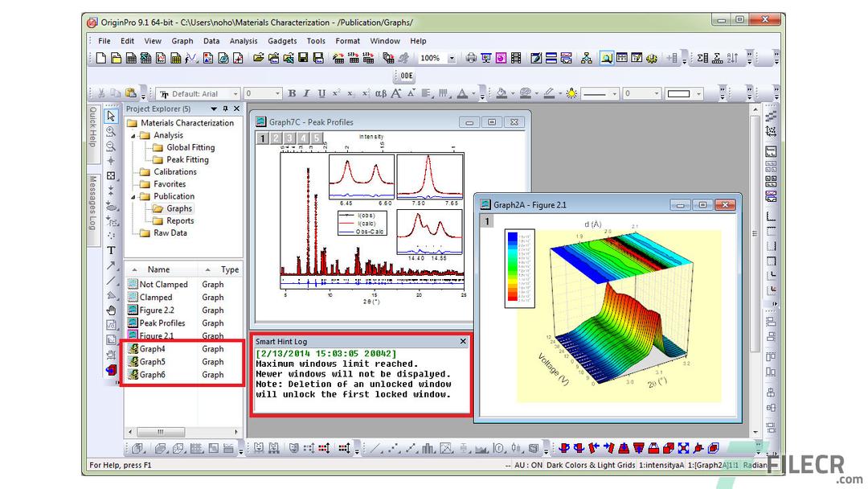Open the 100% zoom level dropdown
This screenshot has width=868, height=489.
pyautogui.click(x=450, y=58)
